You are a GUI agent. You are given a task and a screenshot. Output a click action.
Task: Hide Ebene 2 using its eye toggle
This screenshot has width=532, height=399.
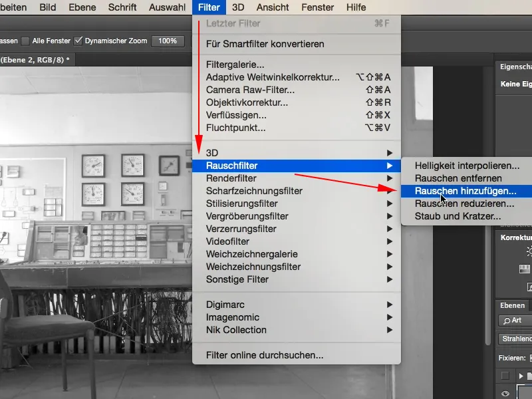pyautogui.click(x=505, y=393)
